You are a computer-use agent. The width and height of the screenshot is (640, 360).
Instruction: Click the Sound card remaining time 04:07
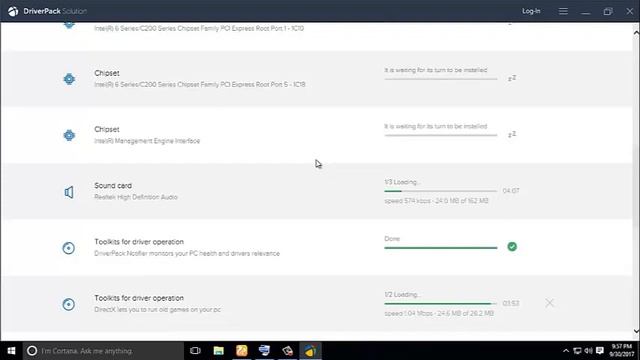pos(511,191)
